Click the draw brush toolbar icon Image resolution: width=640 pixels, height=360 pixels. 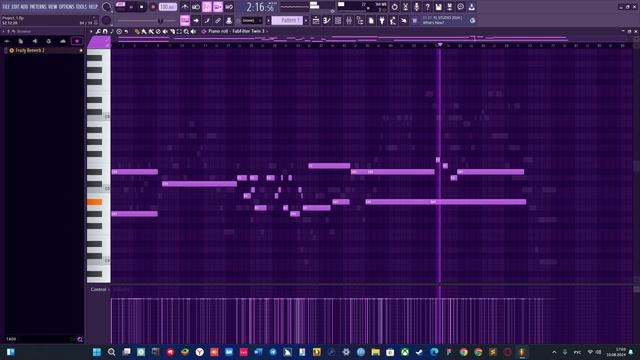tap(207, 20)
